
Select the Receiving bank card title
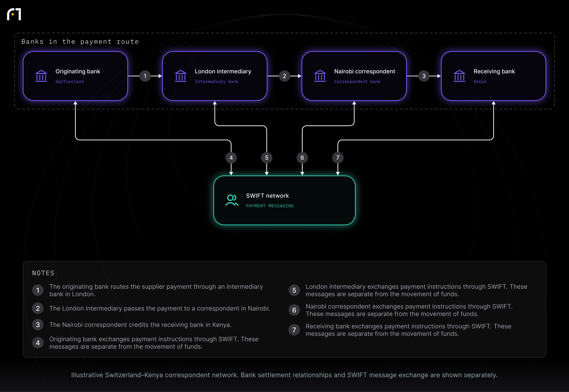point(494,71)
